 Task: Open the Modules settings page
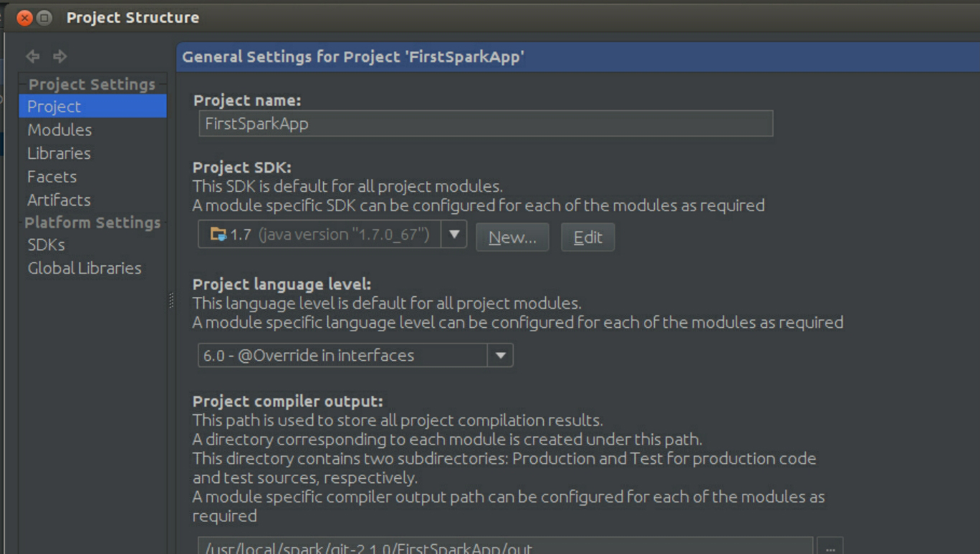pos(59,130)
